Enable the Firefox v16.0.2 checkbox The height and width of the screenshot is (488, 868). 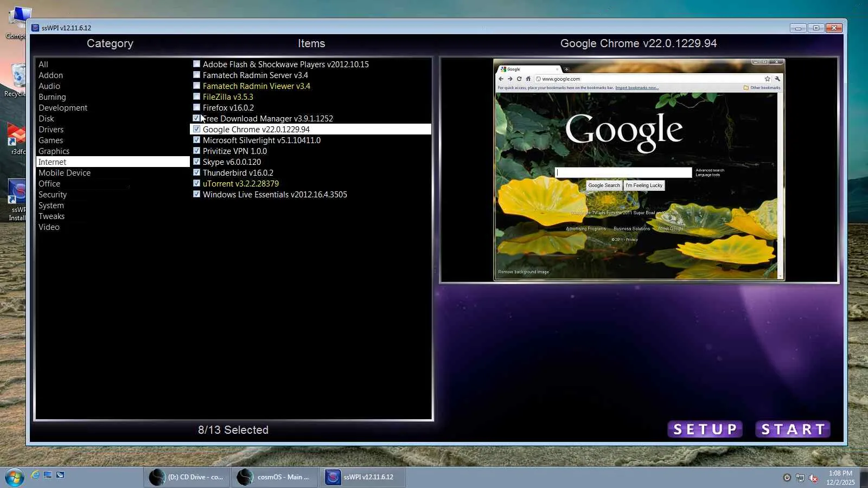pos(196,107)
